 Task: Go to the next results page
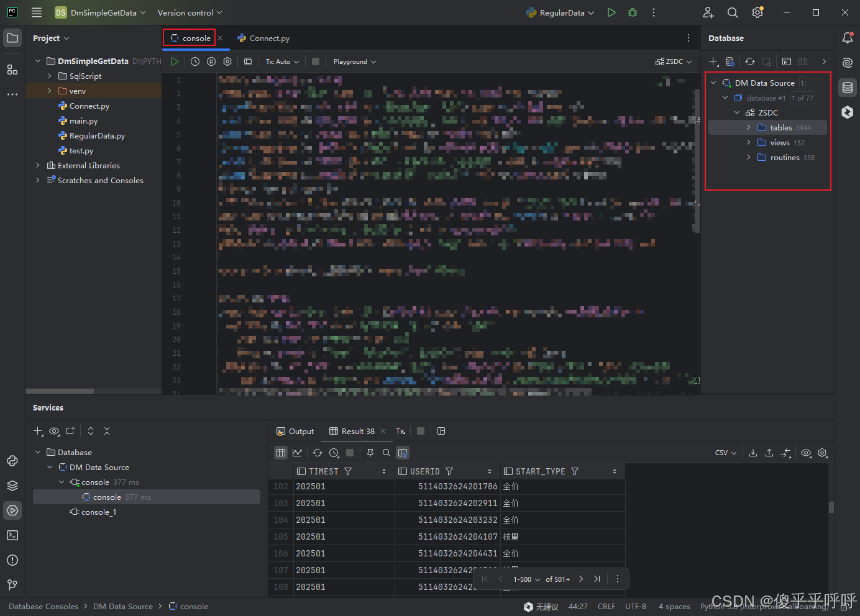click(x=580, y=578)
